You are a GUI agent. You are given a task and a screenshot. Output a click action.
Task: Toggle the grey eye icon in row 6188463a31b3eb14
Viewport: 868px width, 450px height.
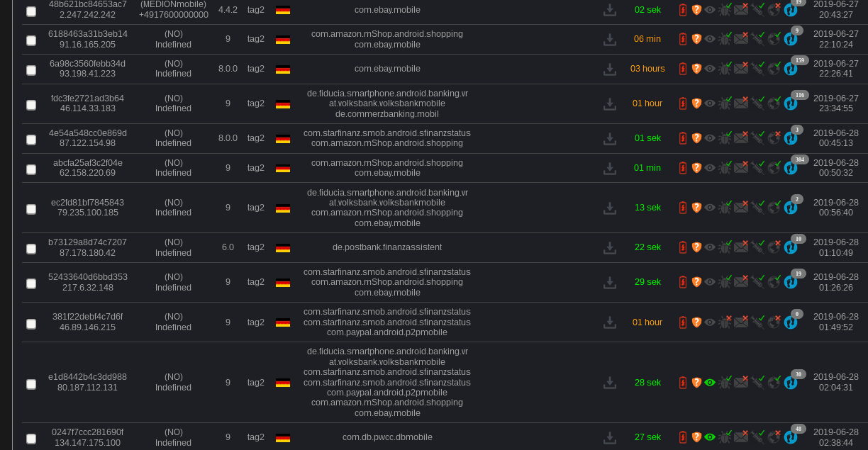point(710,39)
